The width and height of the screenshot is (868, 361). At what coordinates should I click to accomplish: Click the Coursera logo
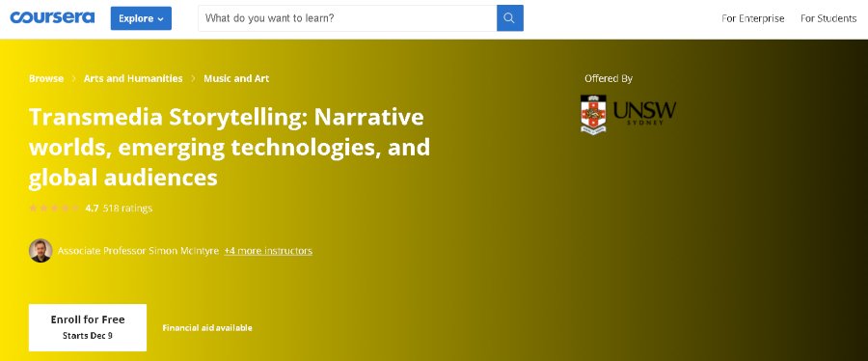[x=52, y=17]
